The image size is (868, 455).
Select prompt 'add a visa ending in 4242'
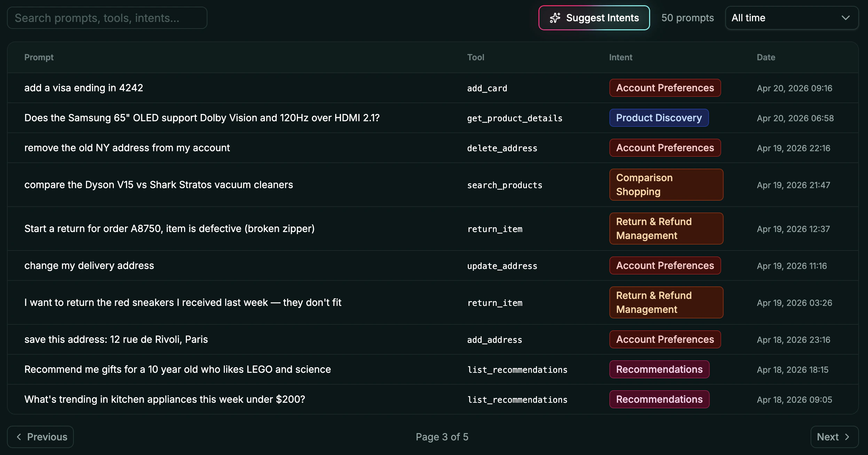(84, 88)
